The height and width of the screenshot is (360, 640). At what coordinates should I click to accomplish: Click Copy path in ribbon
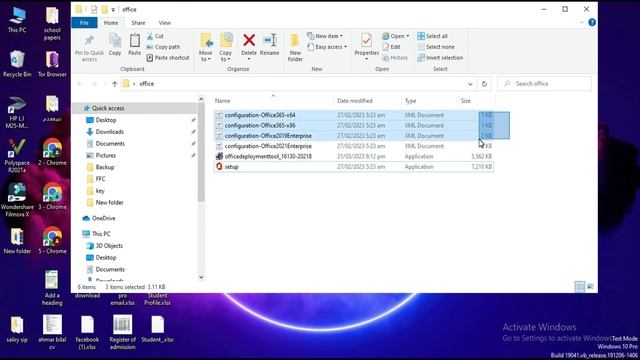(x=163, y=47)
